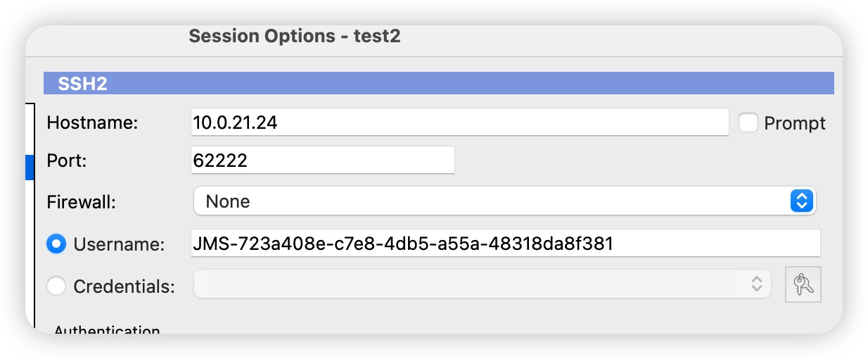The image size is (868, 359).
Task: Click the SSH2 section header bar
Action: pyautogui.click(x=439, y=84)
